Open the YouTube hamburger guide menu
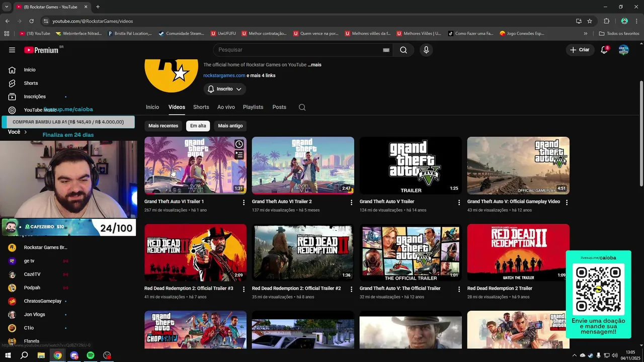The image size is (644, 362). tap(12, 50)
